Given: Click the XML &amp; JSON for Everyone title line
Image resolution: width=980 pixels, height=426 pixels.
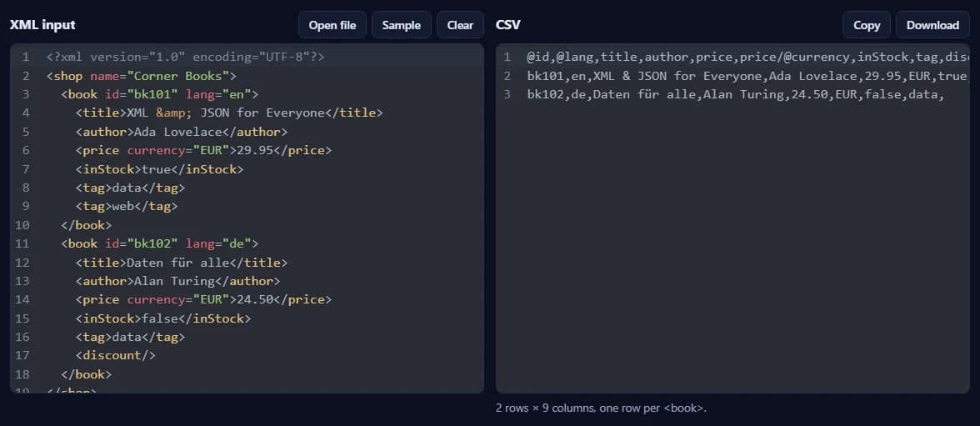Looking at the screenshot, I should tap(228, 113).
